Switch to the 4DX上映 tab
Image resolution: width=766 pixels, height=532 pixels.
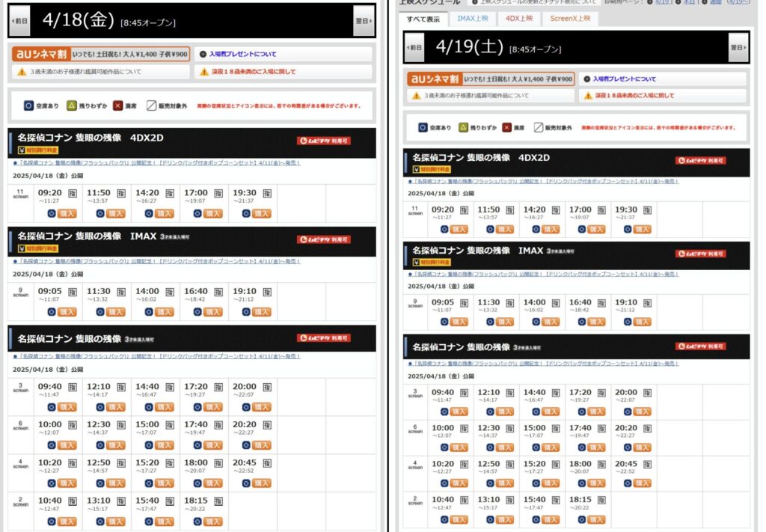(519, 19)
